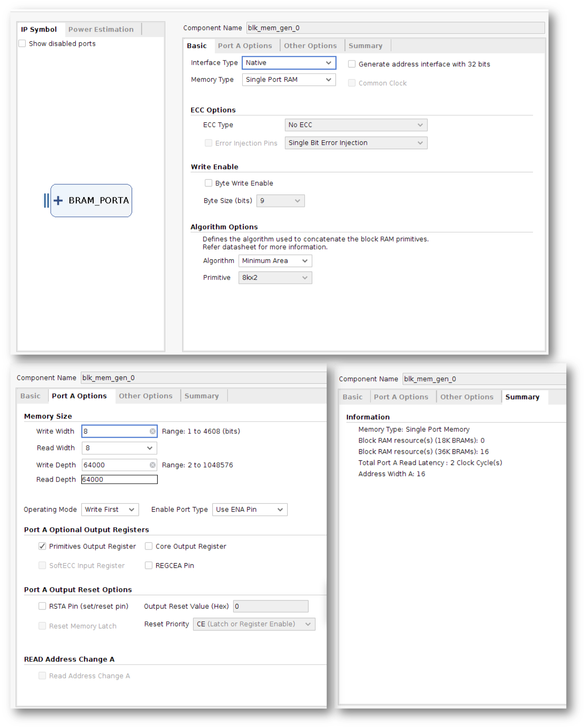Open the Read Width dropdown
Viewport: 586px width, 728px height.
tap(119, 448)
